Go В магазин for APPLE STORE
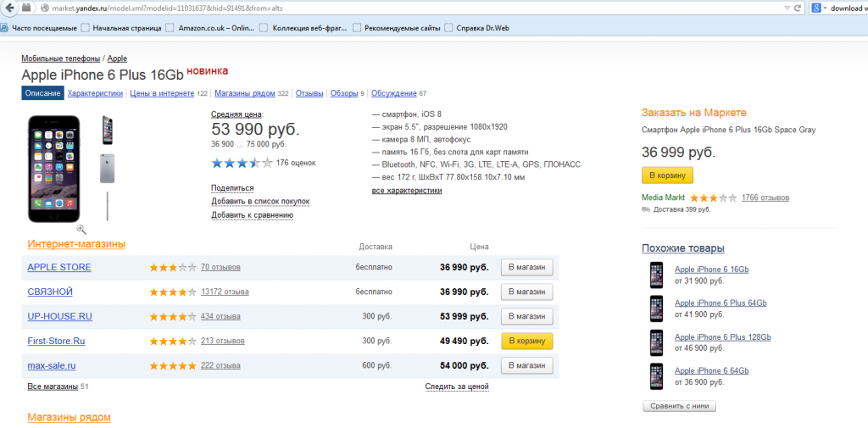The image size is (868, 428). [527, 267]
